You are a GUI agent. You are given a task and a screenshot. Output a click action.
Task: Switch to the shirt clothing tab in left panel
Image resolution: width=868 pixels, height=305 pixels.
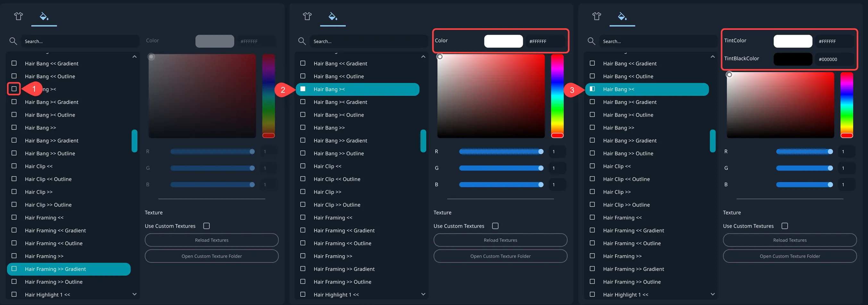tap(19, 16)
